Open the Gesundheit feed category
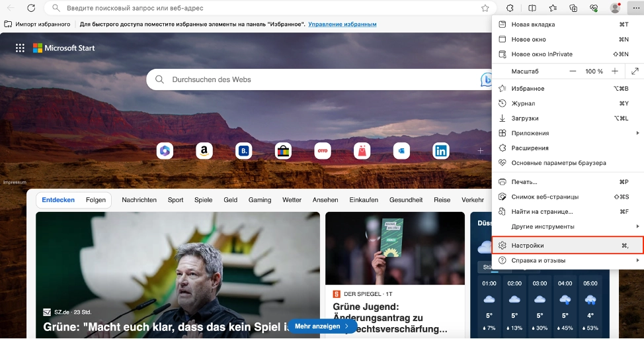Viewport: 644px width, 339px height. (406, 200)
